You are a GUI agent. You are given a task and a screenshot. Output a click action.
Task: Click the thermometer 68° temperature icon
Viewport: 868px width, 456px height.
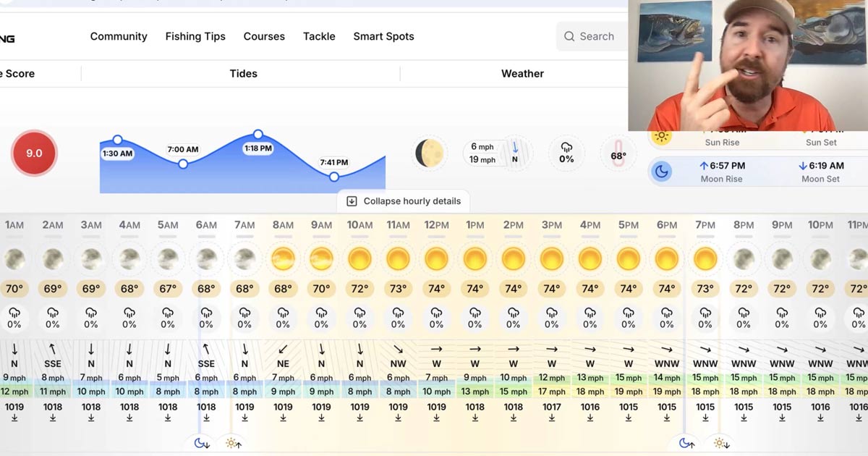coord(618,154)
